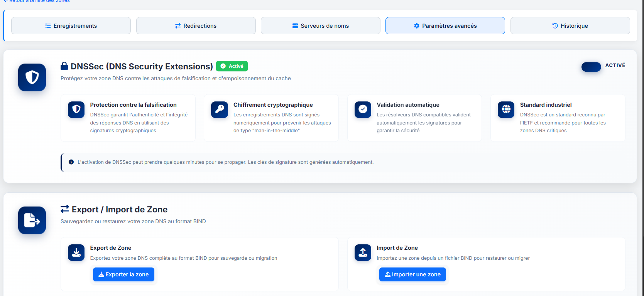Image resolution: width=644 pixels, height=296 pixels.
Task: Click the shield icon beside Protection contre la falsification
Action: click(x=76, y=109)
